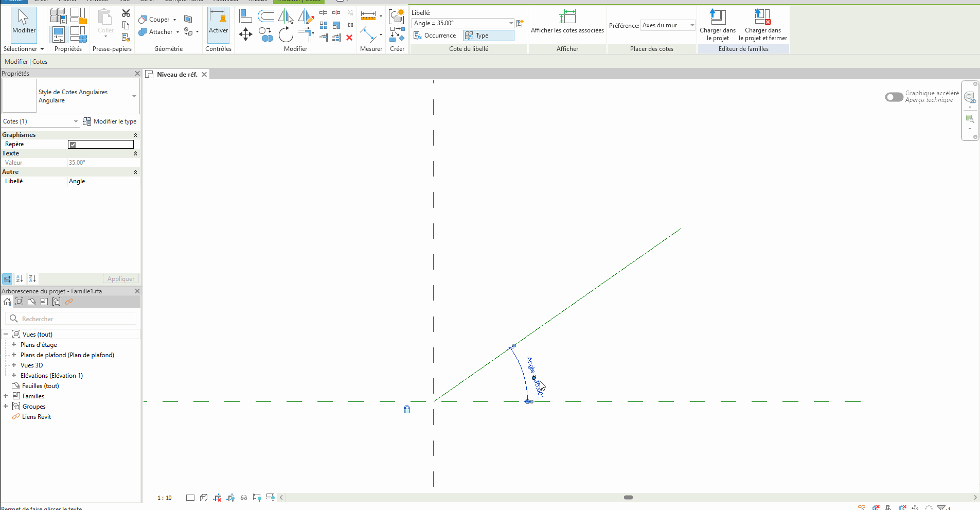Click the Liens Revit tree item
Viewport: 980px width, 510px height.
(36, 417)
